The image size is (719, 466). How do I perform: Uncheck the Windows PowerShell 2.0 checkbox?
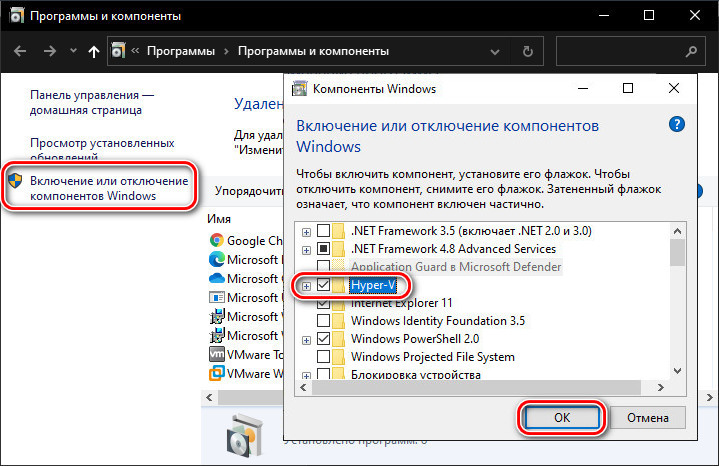click(323, 338)
